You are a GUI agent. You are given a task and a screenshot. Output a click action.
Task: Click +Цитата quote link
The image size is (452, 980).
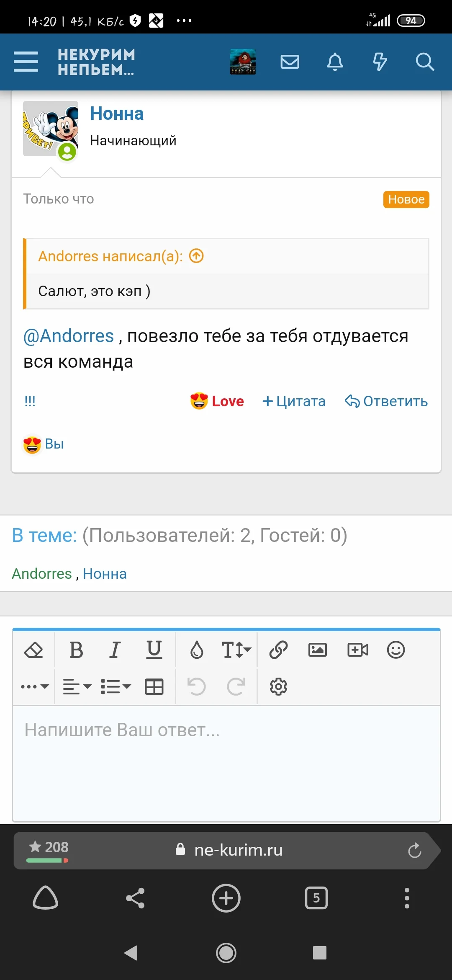(x=294, y=401)
